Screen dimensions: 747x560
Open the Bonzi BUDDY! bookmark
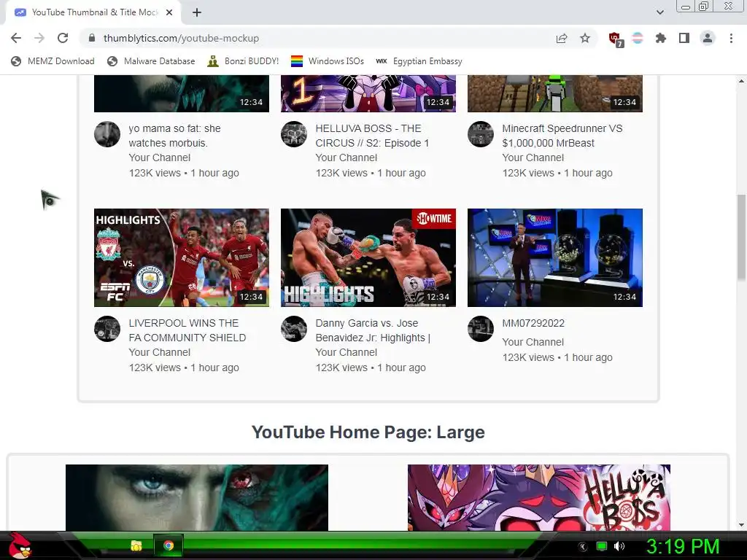click(x=244, y=61)
